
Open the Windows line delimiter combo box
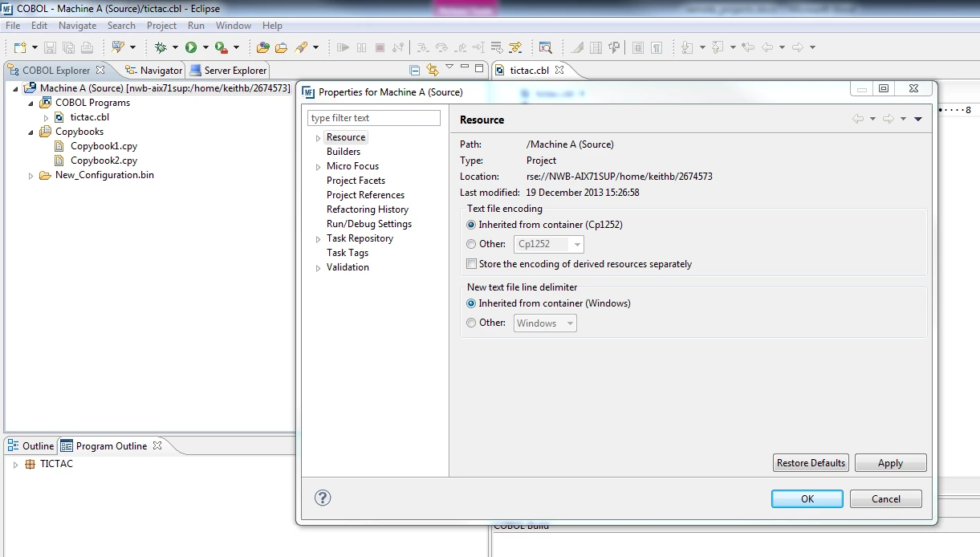pos(545,323)
